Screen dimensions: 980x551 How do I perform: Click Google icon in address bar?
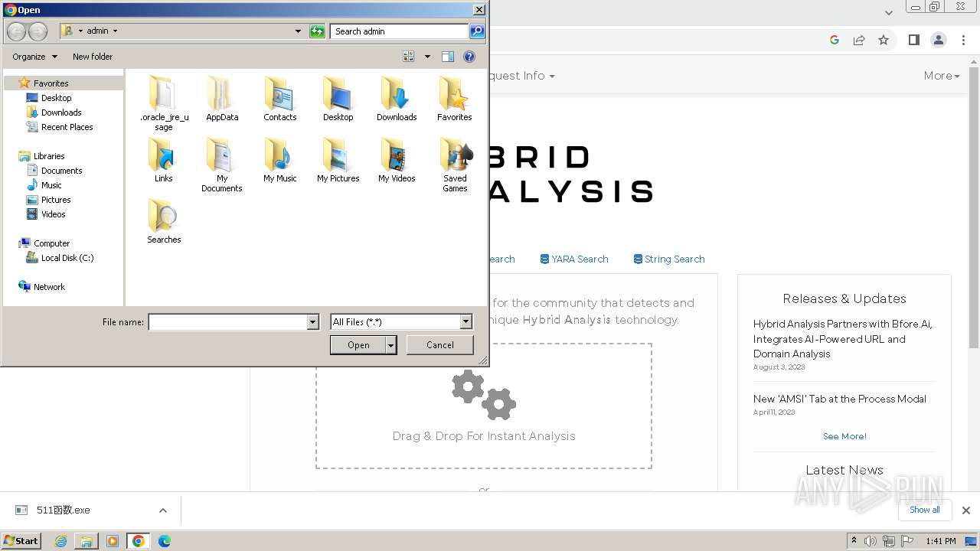[835, 40]
